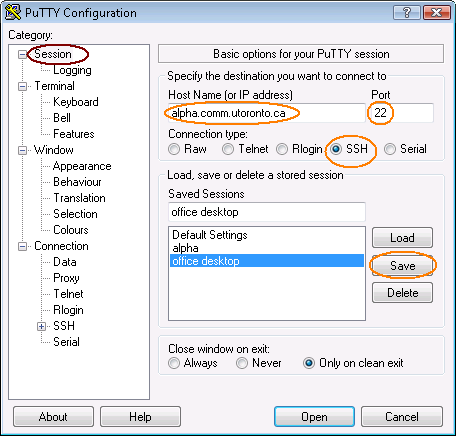Image resolution: width=456 pixels, height=436 pixels.
Task: Select the SSH connection type
Action: [336, 149]
